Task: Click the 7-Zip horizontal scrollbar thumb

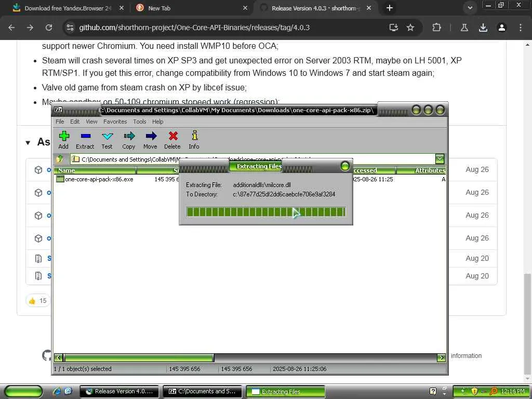Action: (139, 357)
